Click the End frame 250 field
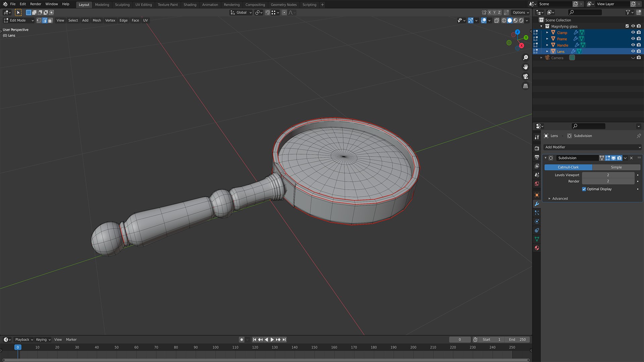 (517, 340)
